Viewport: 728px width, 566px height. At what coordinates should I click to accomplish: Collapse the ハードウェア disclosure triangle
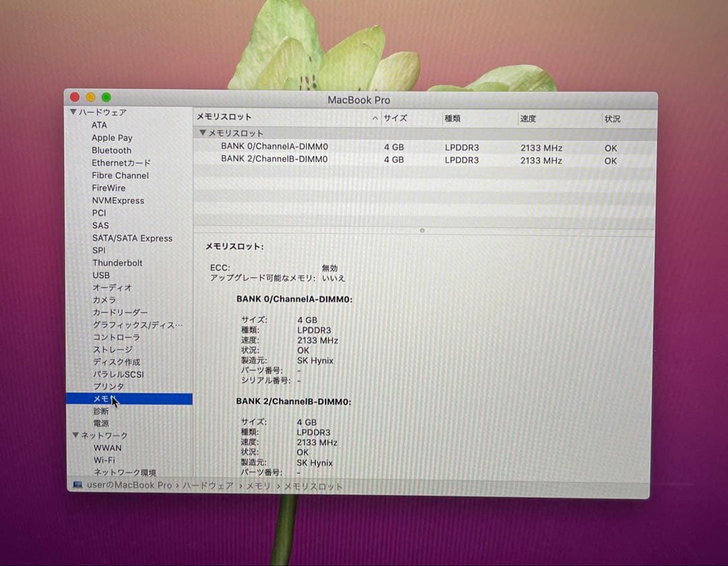(x=74, y=112)
